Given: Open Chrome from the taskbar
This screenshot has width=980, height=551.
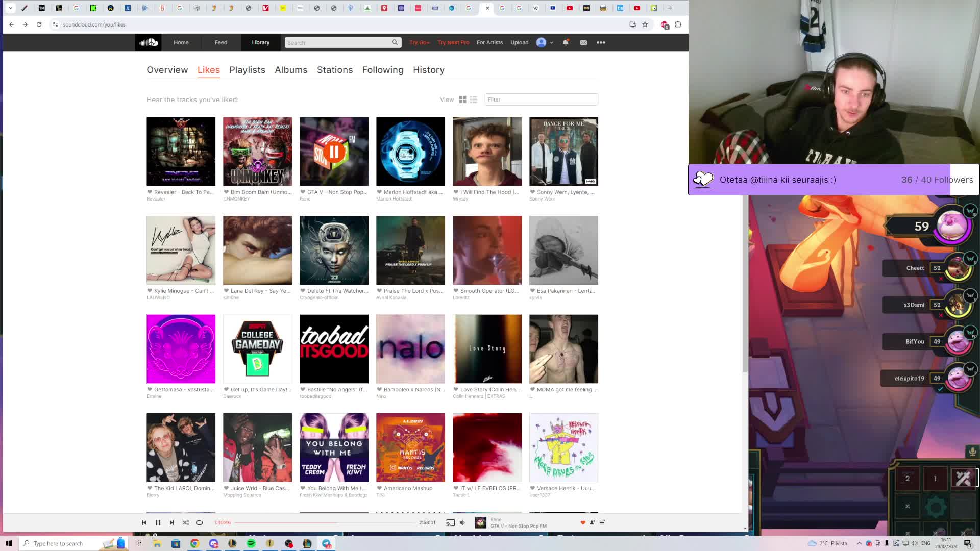Looking at the screenshot, I should coord(194,543).
